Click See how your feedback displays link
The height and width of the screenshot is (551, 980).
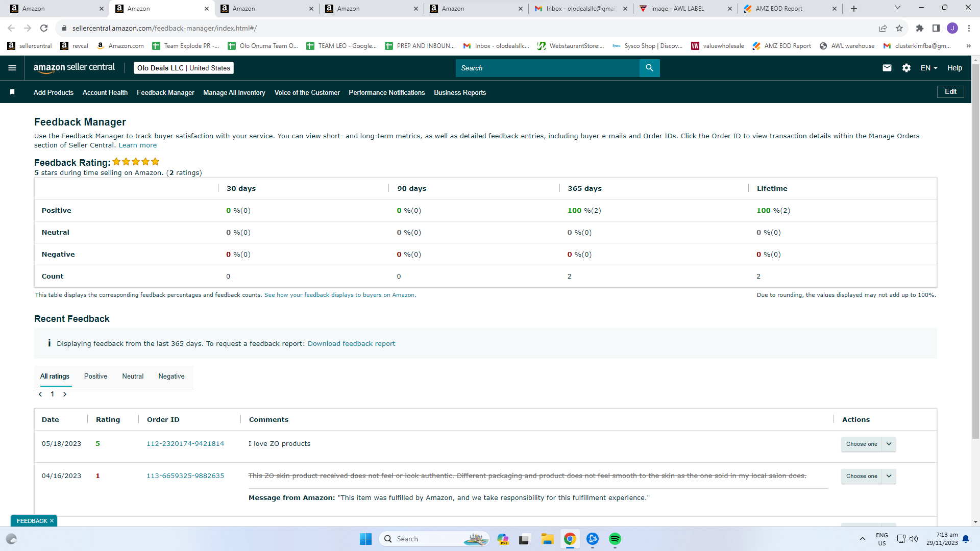[339, 295]
